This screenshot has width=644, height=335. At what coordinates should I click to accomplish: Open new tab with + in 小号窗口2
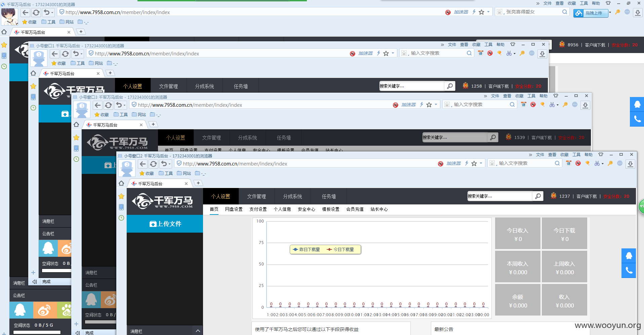coord(198,183)
